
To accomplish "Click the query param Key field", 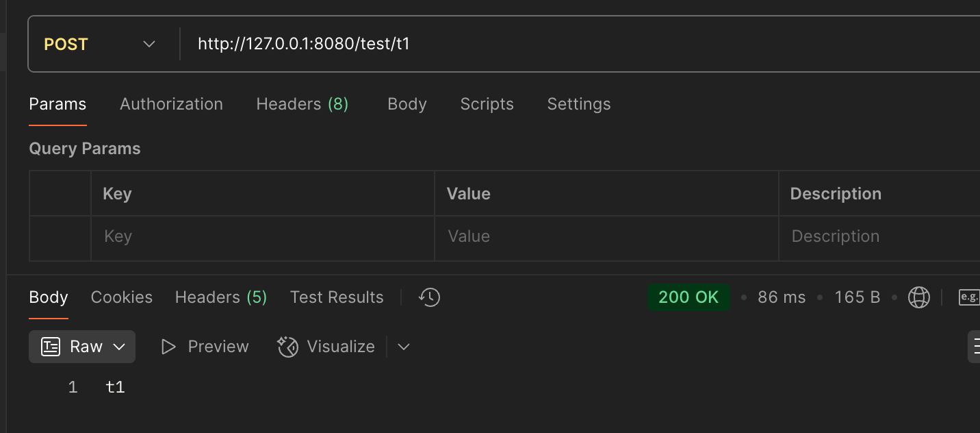I will pyautogui.click(x=263, y=236).
